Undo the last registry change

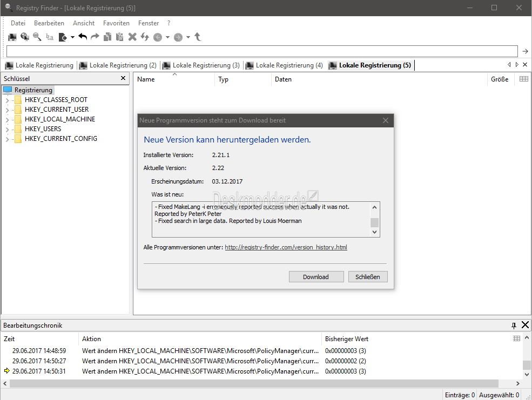pyautogui.click(x=83, y=37)
